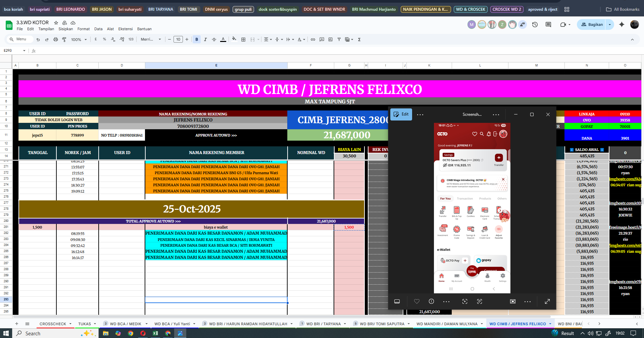Star the 3.3.WD KOTOR document
The height and width of the screenshot is (338, 644).
(x=56, y=22)
